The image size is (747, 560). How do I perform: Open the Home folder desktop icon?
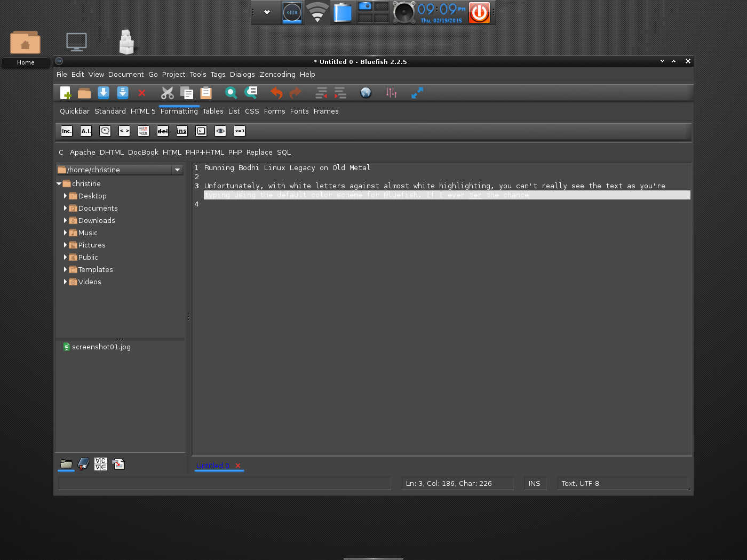25,49
